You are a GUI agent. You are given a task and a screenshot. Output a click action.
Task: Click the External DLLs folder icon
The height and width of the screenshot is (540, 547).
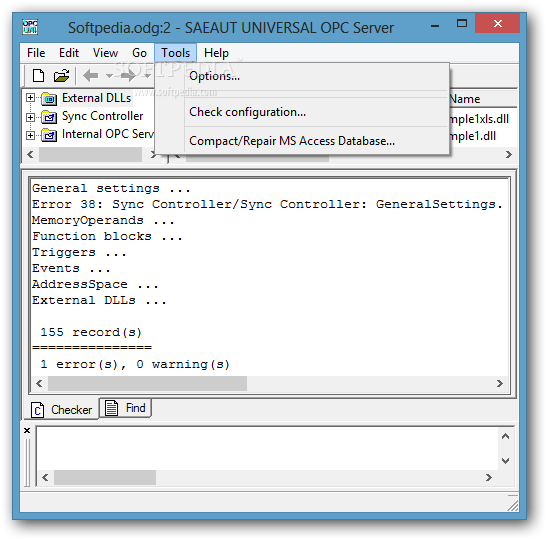click(49, 99)
